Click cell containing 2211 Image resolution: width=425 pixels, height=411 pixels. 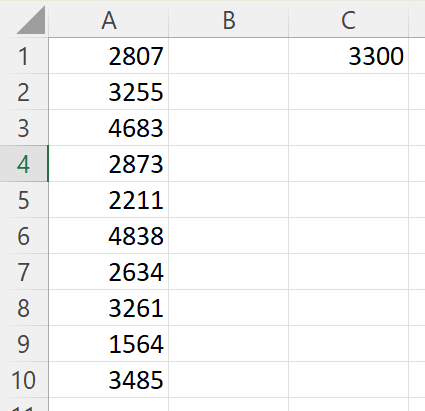[x=109, y=200]
